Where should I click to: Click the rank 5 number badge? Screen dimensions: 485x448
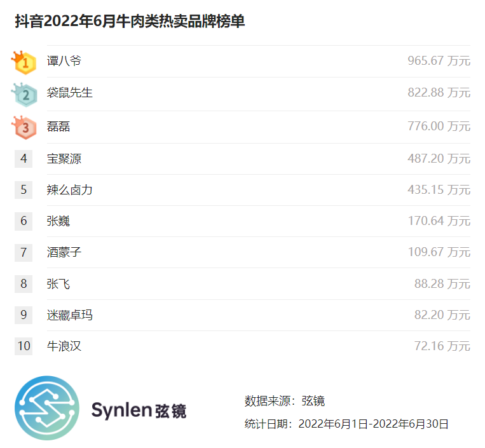coord(24,189)
